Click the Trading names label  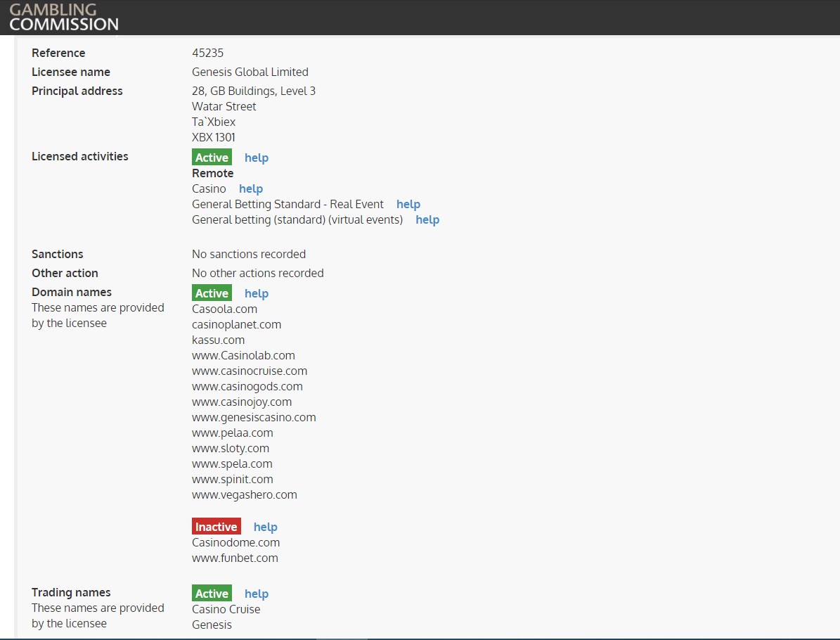(71, 592)
